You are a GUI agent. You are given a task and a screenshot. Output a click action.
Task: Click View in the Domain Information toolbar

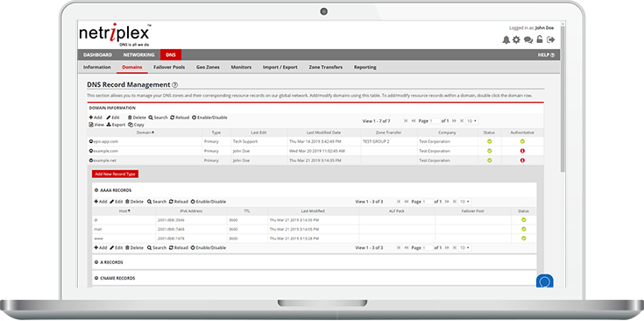tap(96, 125)
